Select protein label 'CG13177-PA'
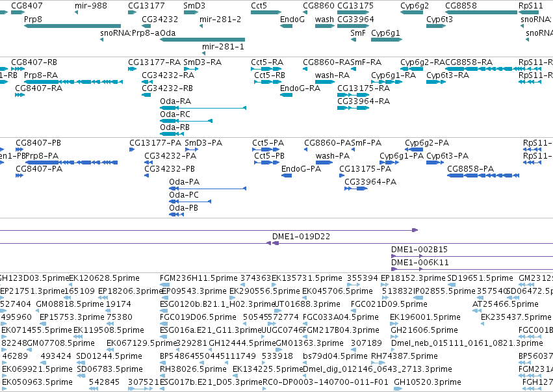 pyautogui.click(x=155, y=143)
